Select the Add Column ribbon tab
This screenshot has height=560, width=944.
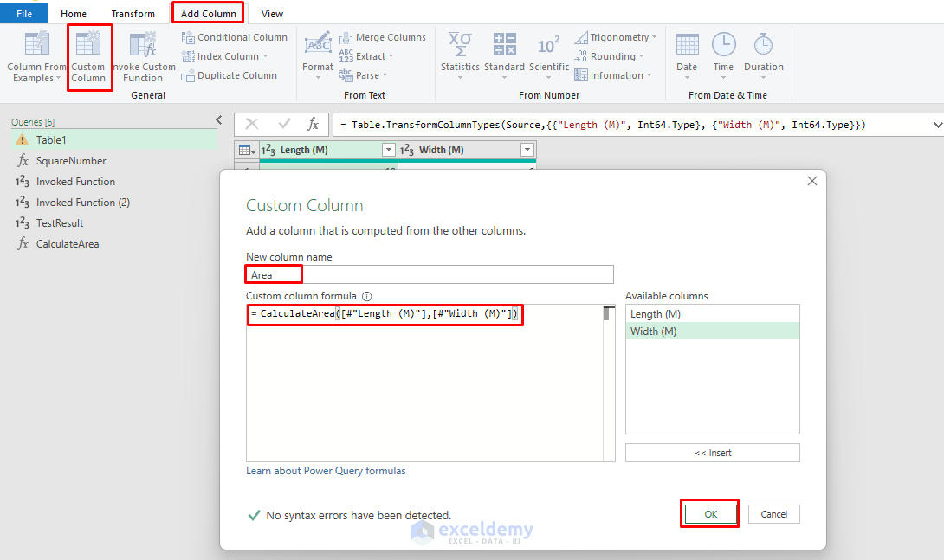(209, 13)
